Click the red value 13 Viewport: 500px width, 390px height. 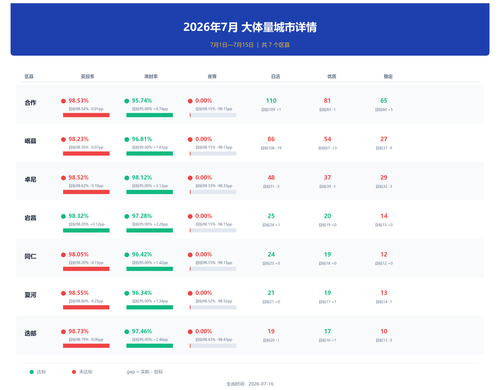point(384,293)
